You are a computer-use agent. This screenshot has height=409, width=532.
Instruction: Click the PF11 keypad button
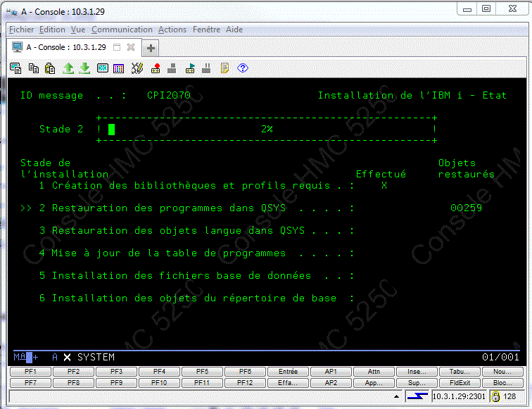[202, 383]
